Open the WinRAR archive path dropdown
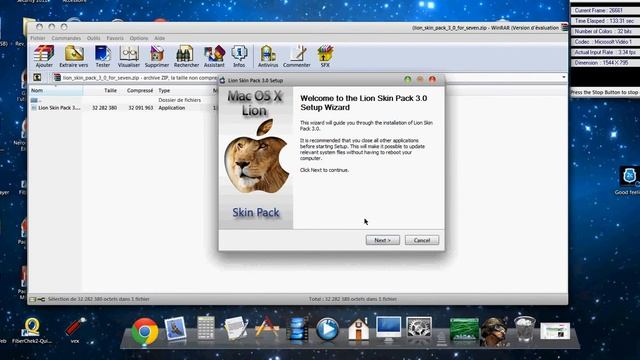Viewport: 640px width, 360px height. (564, 77)
